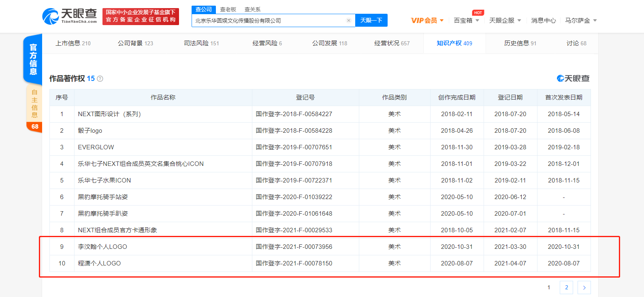Click the 作品类别 column header
Image resolution: width=644 pixels, height=297 pixels.
pos(395,98)
